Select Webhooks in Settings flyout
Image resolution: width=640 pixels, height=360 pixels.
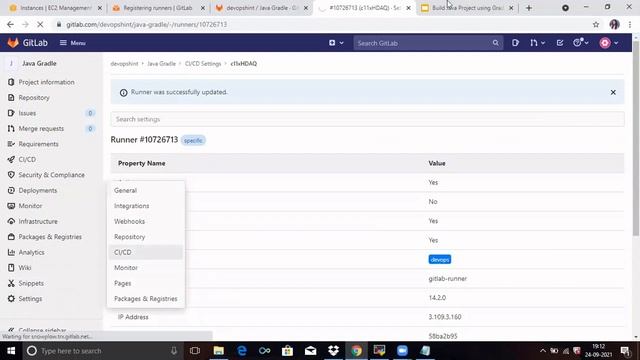point(146,222)
